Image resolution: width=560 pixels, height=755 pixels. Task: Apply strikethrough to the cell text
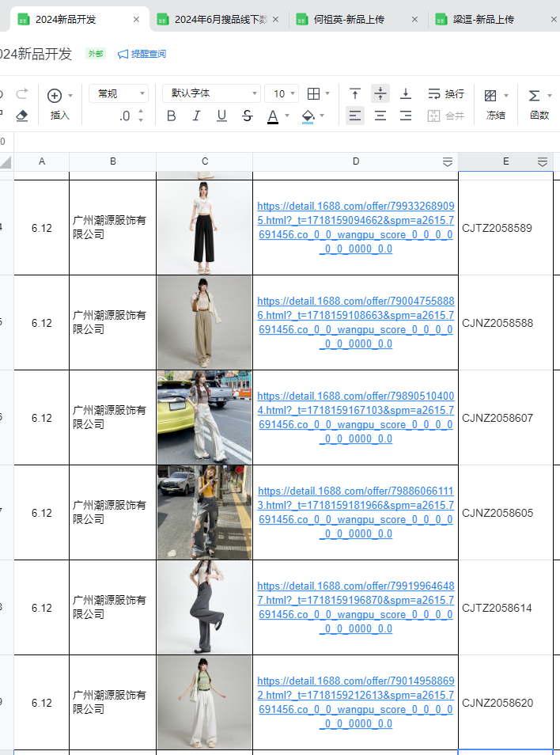248,116
